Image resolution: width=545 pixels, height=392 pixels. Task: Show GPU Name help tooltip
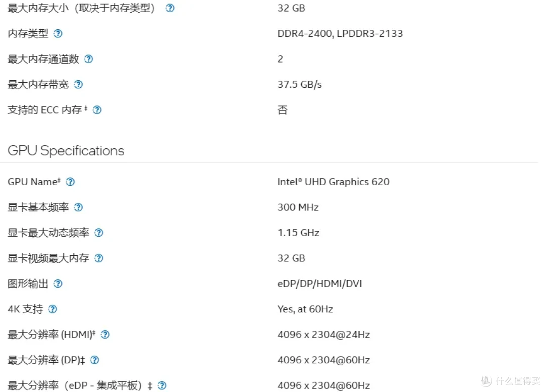point(71,182)
